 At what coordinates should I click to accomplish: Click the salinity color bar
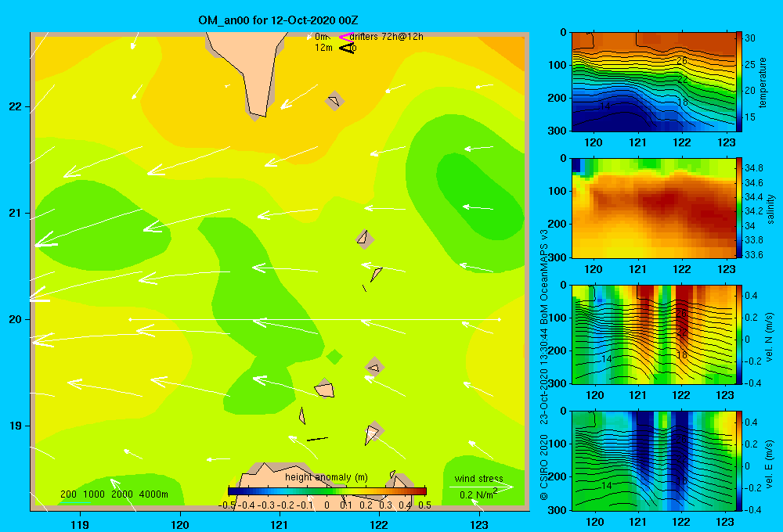click(739, 208)
